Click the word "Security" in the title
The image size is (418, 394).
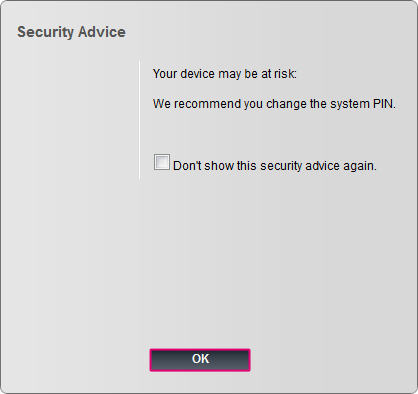point(45,32)
